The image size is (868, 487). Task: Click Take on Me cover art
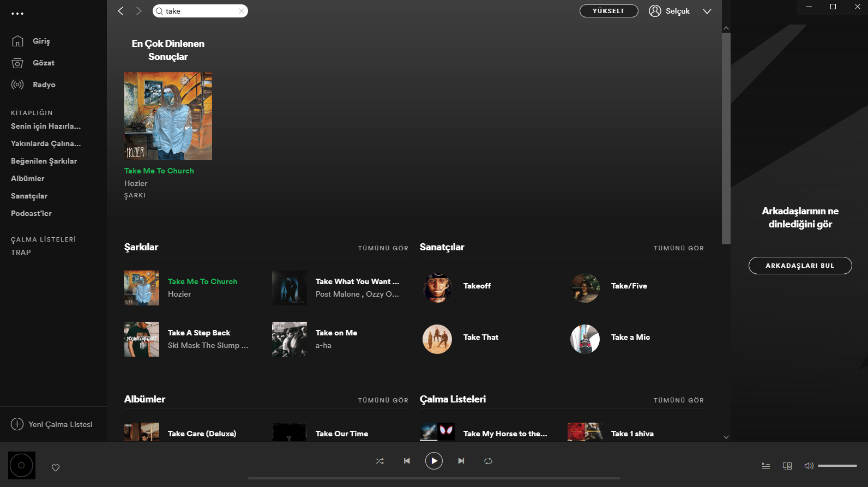[x=290, y=339]
